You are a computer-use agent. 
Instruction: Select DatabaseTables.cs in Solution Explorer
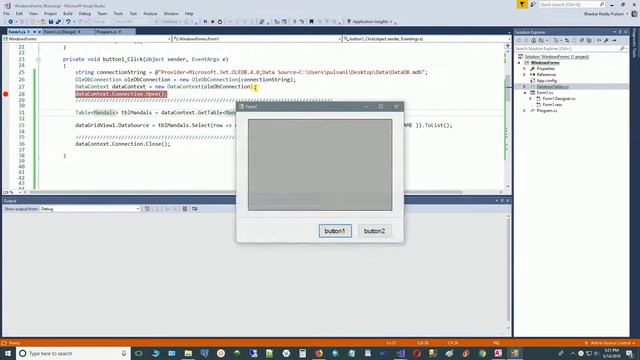pyautogui.click(x=552, y=87)
